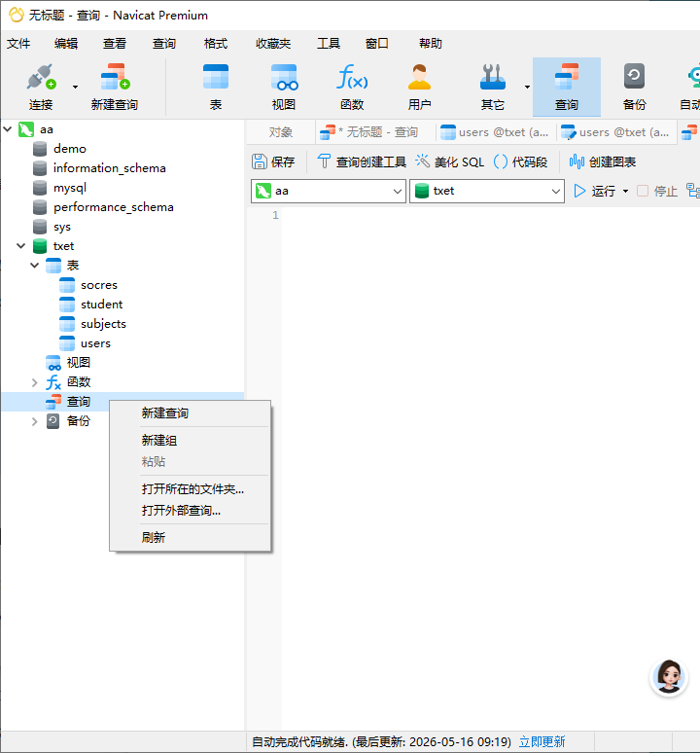Select the 视图 node under txet
The width and height of the screenshot is (700, 753).
pos(78,363)
